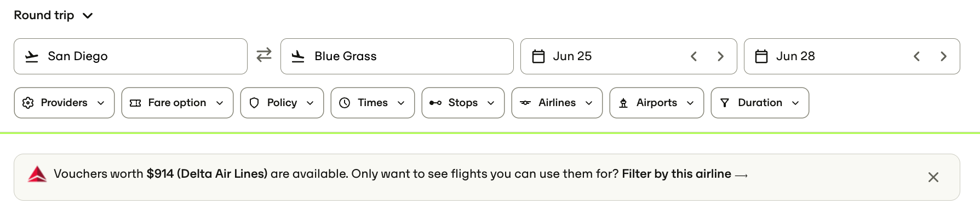Click the calendar icon beside Jun 28
This screenshot has width=980, height=210.
(x=761, y=56)
